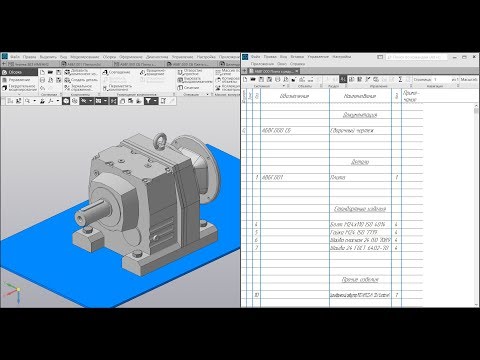Click the Прочие изделия section header
The width and height of the screenshot is (480, 360).
360,279
